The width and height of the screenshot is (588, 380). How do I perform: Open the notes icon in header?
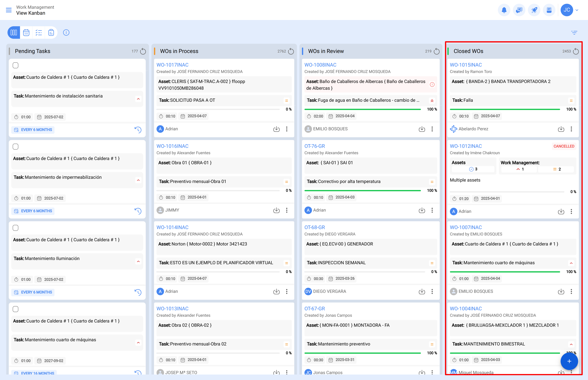tap(549, 10)
